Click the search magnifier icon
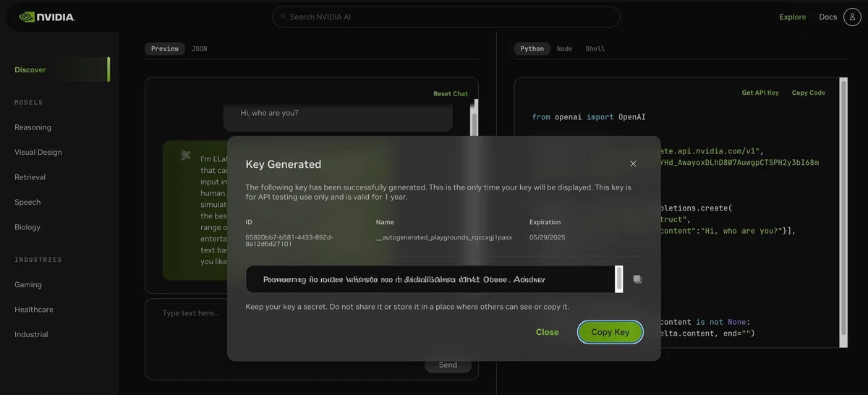The image size is (868, 395). click(284, 17)
